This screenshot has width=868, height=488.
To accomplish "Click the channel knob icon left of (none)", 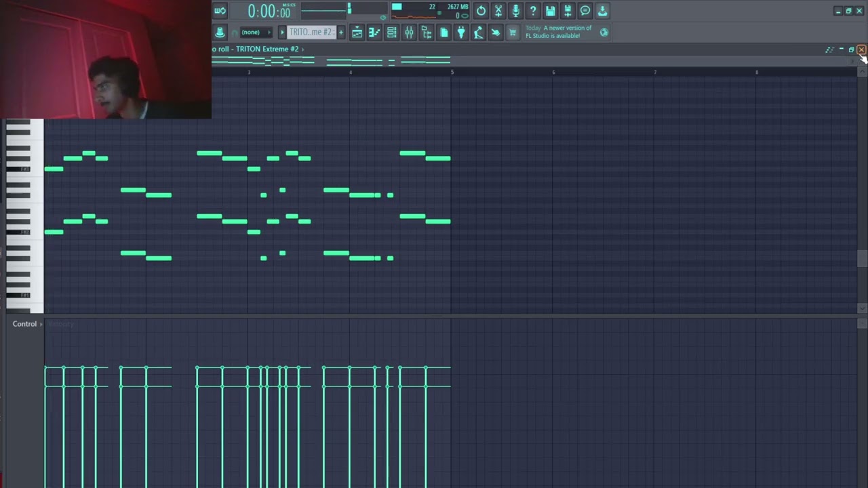I will [x=220, y=33].
